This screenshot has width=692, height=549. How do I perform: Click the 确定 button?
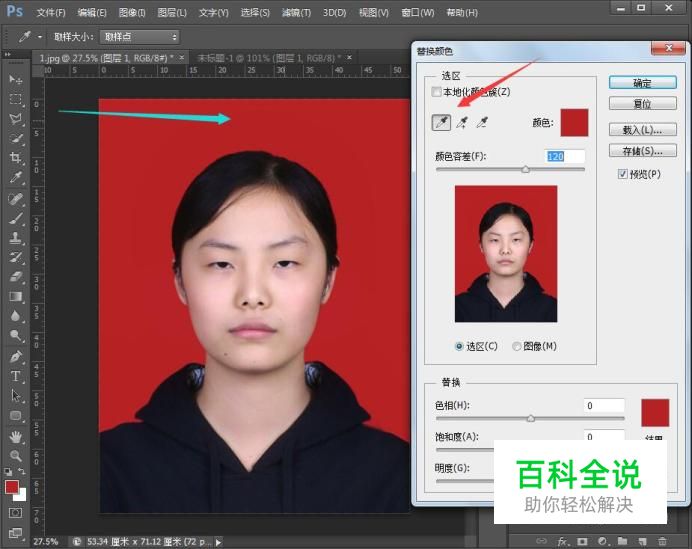(x=642, y=83)
